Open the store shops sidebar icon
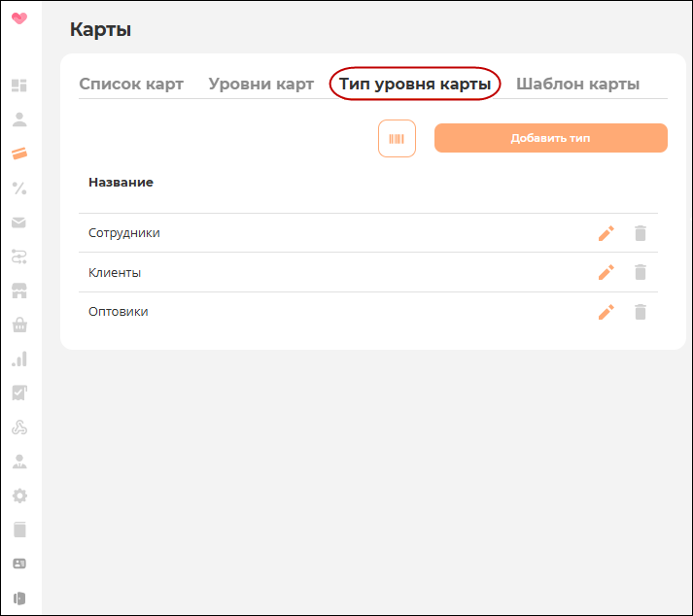 coord(19,291)
